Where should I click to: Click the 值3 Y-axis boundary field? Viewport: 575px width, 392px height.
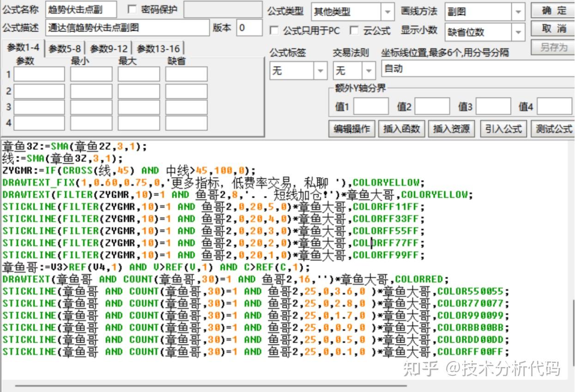pyautogui.click(x=493, y=107)
